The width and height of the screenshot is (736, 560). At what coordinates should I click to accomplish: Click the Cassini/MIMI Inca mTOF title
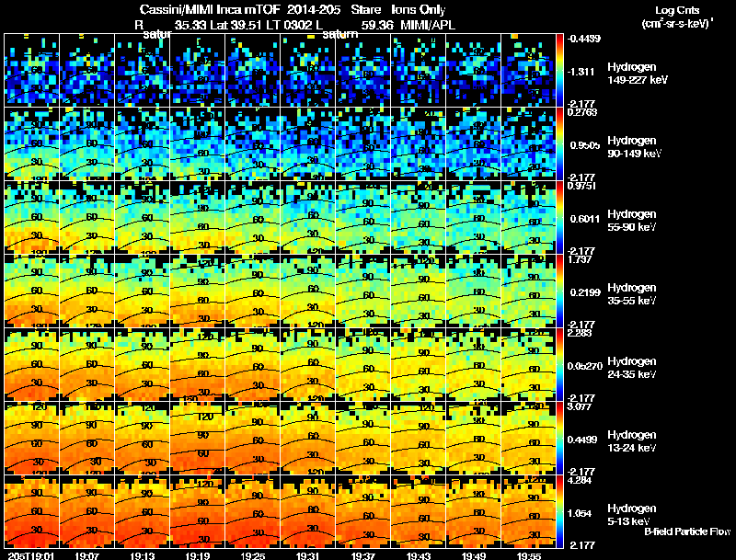(210, 10)
